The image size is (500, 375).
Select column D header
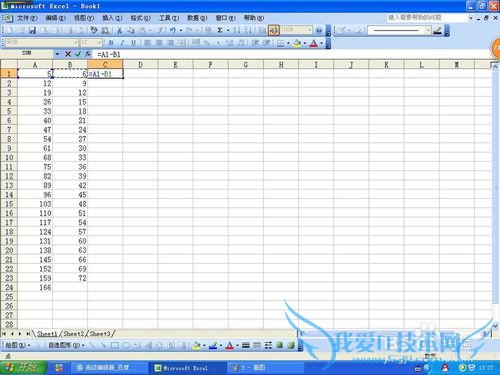pyautogui.click(x=140, y=65)
